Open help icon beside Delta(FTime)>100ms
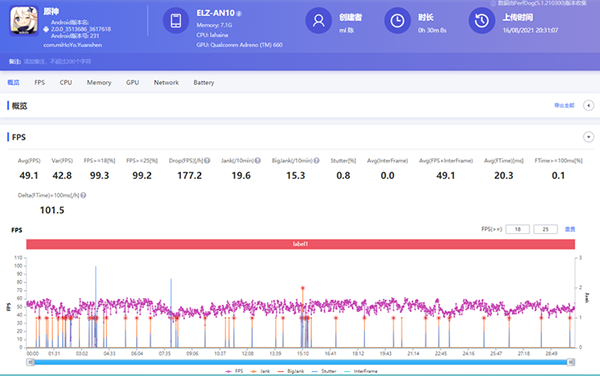 click(83, 195)
